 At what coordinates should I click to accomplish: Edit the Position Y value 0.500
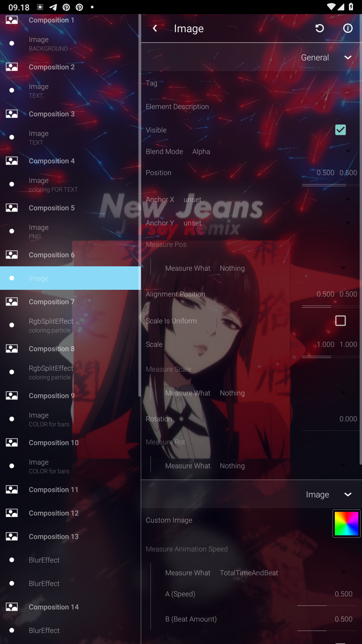348,173
